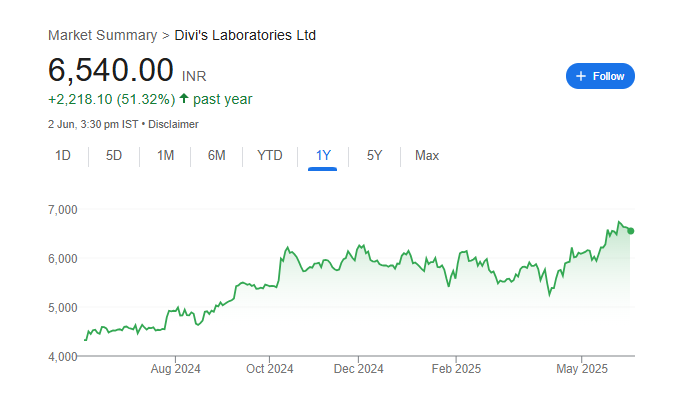
Task: Click the Oct 2024 axis label
Action: 270,369
